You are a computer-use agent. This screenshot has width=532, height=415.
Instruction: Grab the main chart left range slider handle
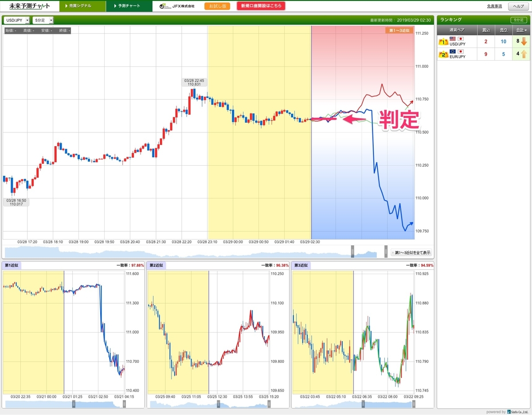[x=352, y=251]
